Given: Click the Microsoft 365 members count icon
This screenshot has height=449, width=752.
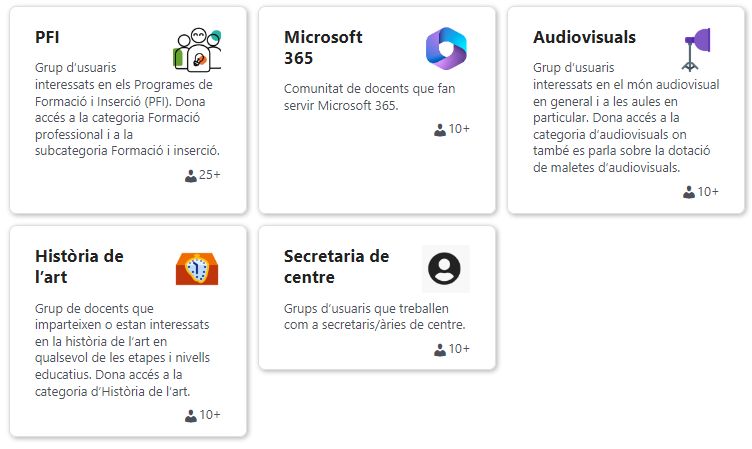Looking at the screenshot, I should 440,129.
